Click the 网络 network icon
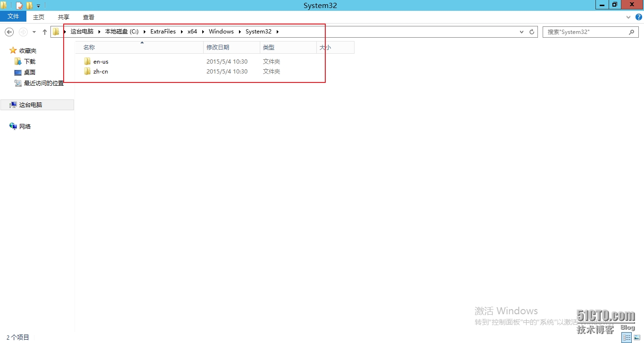The width and height of the screenshot is (644, 343). click(x=13, y=126)
